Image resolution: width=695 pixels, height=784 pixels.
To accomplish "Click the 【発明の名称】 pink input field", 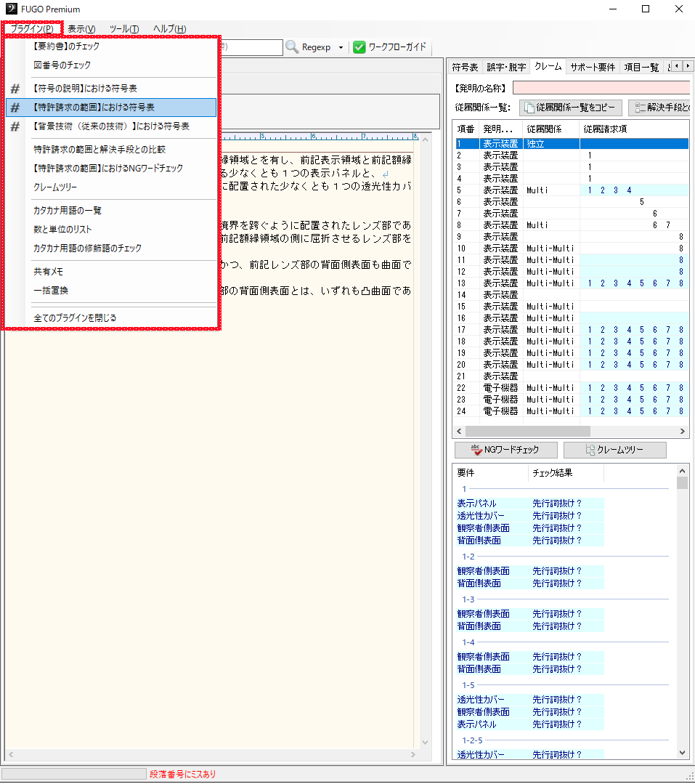I will tap(601, 88).
